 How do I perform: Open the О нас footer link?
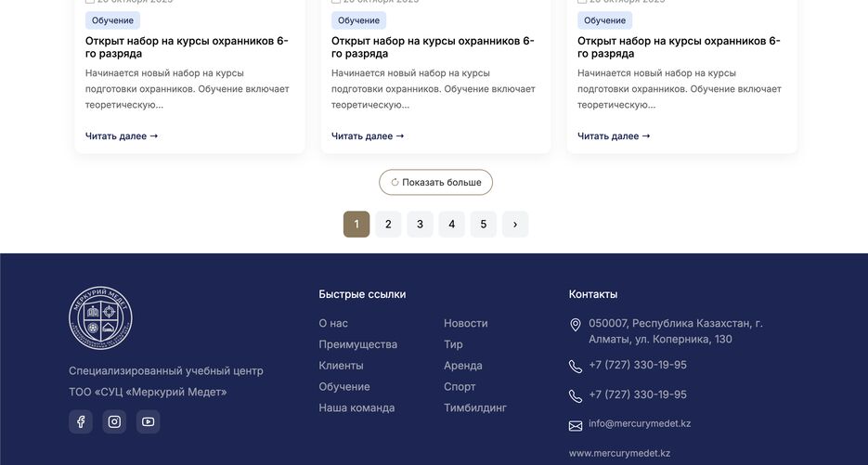(333, 323)
